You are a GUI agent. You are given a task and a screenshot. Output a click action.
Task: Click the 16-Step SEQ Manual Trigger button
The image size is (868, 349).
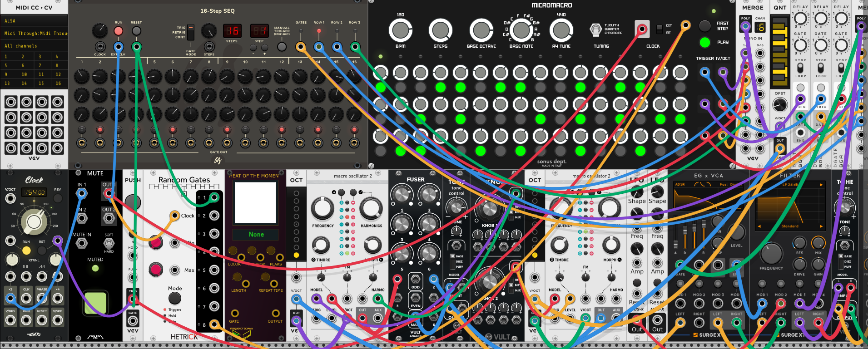tap(282, 46)
